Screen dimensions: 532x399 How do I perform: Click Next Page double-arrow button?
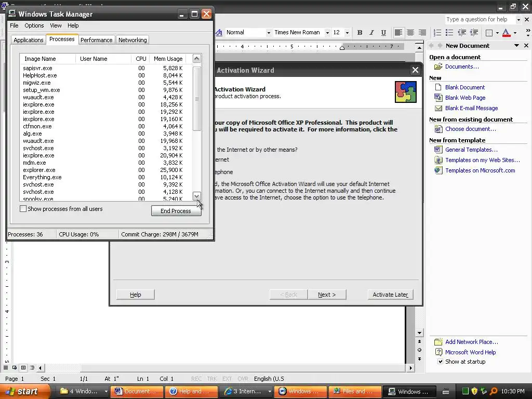(x=419, y=358)
